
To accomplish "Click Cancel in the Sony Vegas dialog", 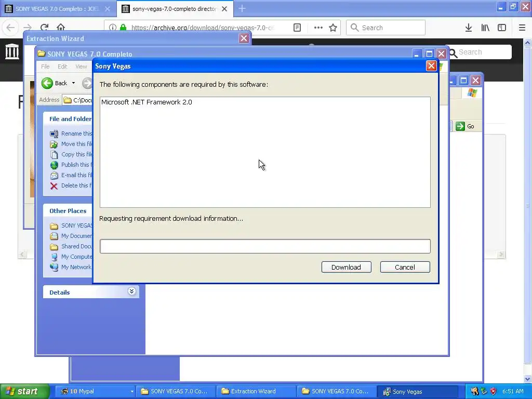I will [405, 267].
